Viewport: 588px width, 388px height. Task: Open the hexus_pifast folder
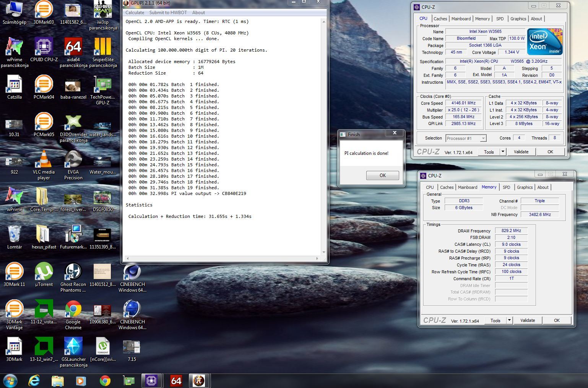pyautogui.click(x=44, y=237)
